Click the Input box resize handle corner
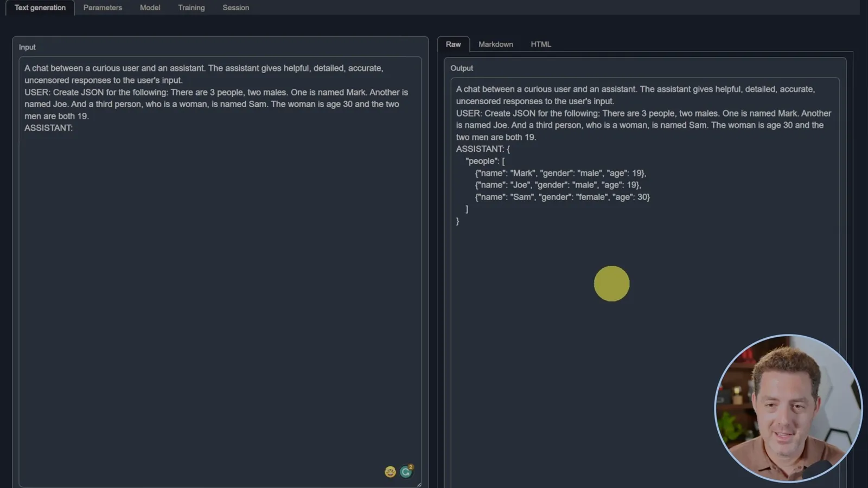Image resolution: width=868 pixels, height=488 pixels. 419,484
